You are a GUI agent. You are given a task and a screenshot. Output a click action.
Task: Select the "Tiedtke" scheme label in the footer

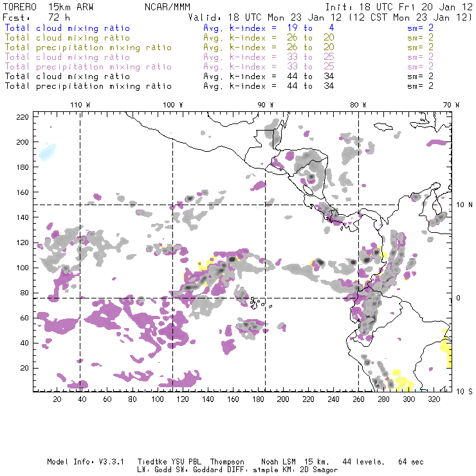click(152, 462)
